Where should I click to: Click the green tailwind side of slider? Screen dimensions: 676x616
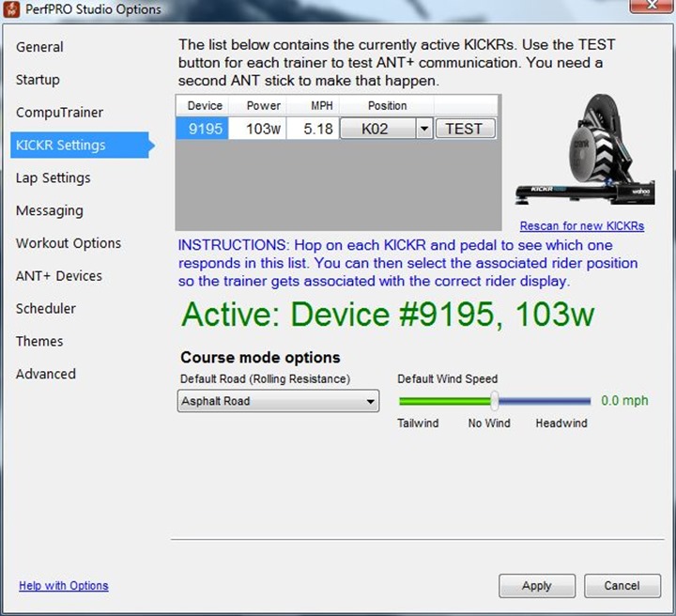444,401
